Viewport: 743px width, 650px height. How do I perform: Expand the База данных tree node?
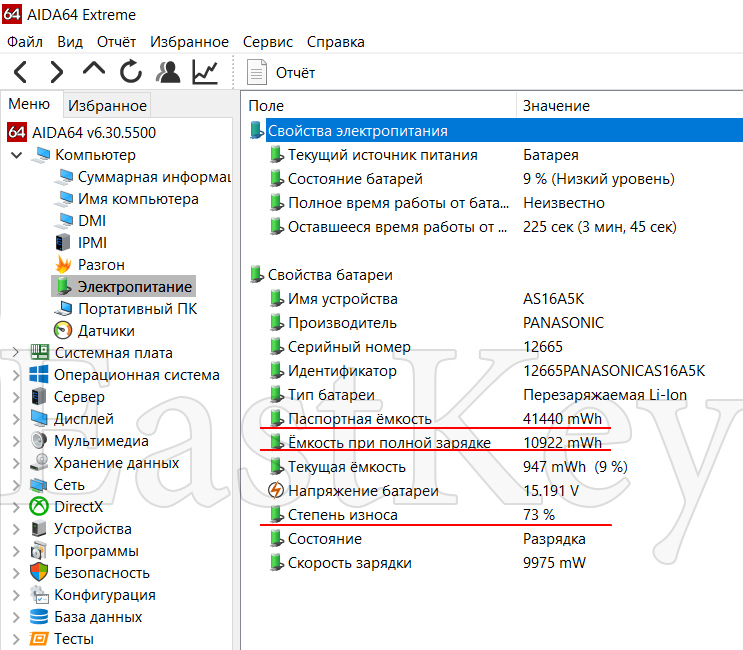tap(16, 617)
